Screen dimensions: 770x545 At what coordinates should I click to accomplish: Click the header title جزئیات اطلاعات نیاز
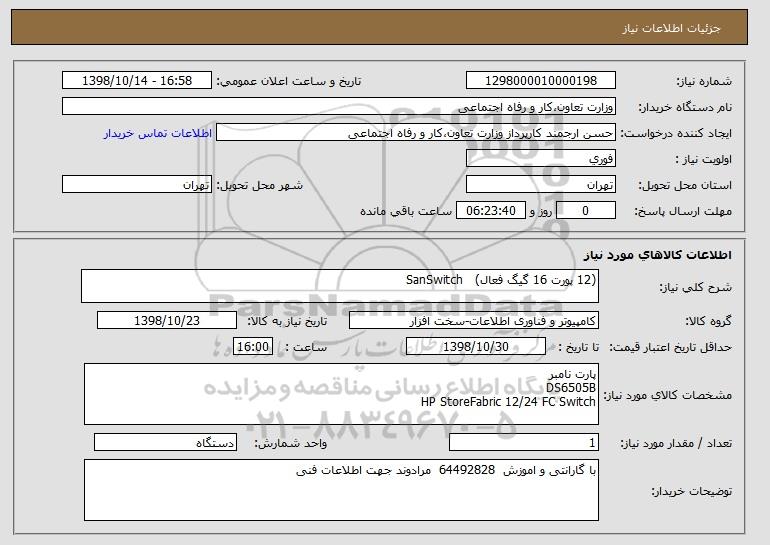pyautogui.click(x=671, y=28)
